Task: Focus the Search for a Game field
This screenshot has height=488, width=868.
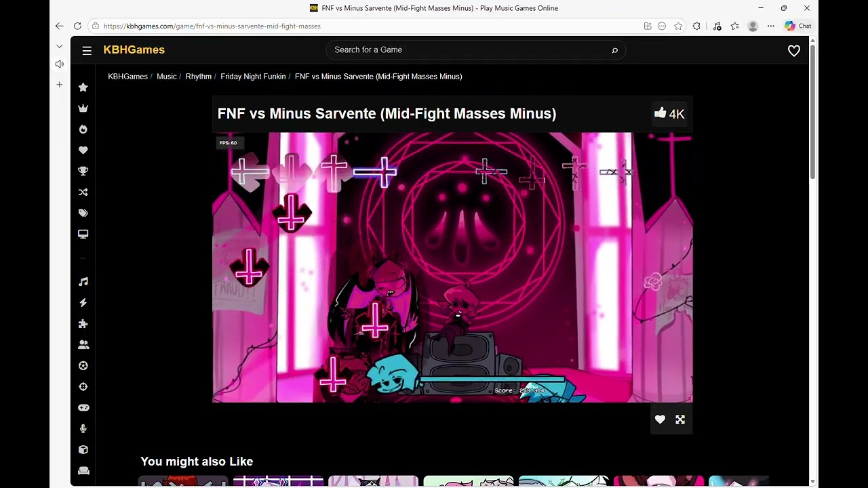Action: (x=468, y=49)
